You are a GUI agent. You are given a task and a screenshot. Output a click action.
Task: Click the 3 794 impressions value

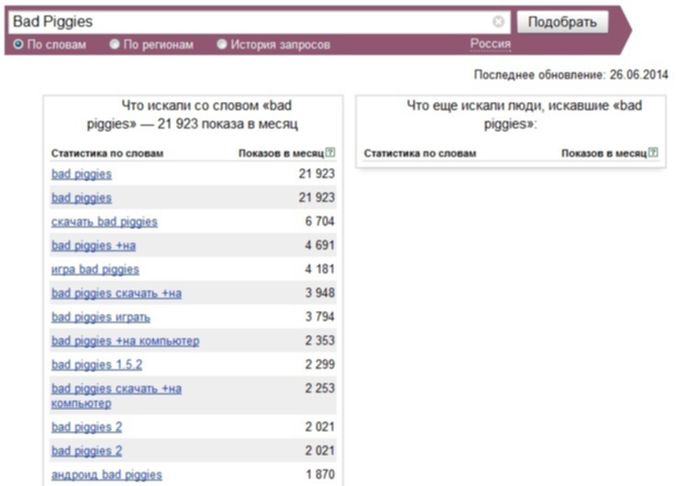point(320,316)
